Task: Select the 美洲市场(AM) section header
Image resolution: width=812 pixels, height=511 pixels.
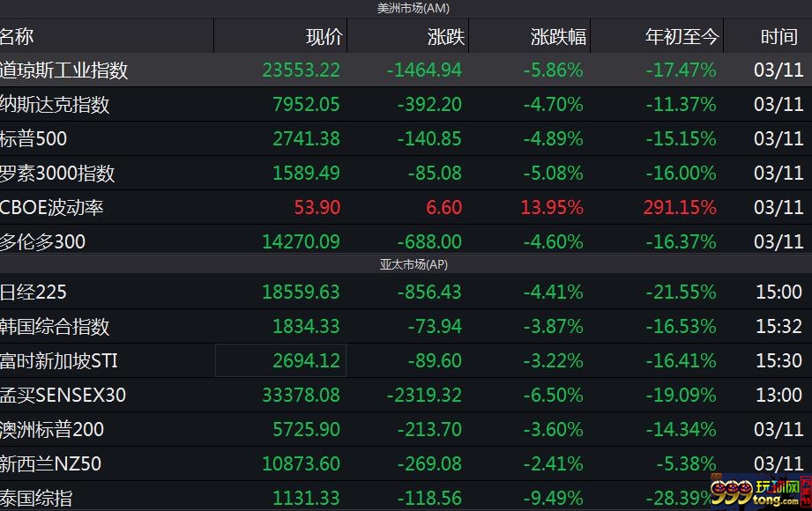Action: point(413,8)
